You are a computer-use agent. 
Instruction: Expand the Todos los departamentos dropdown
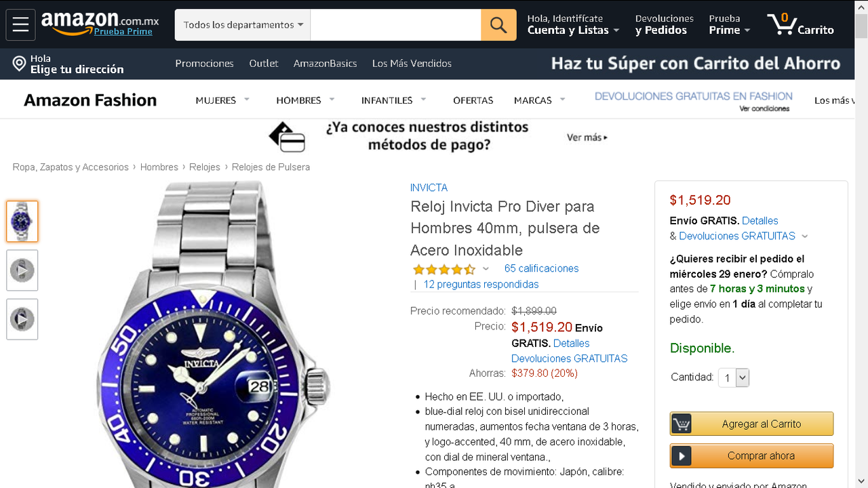click(243, 25)
